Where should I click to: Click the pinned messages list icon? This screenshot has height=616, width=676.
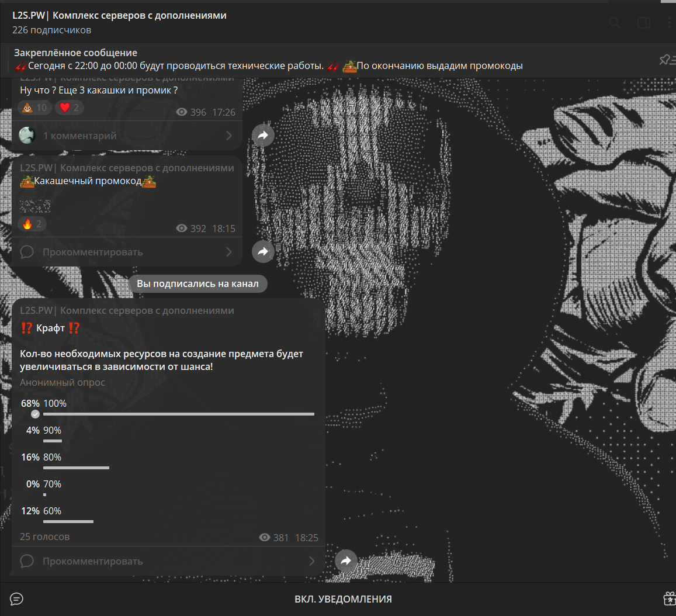665,60
